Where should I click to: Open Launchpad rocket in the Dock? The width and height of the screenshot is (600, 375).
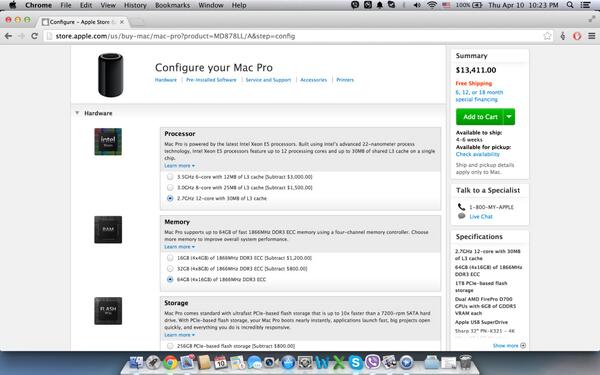click(x=153, y=362)
